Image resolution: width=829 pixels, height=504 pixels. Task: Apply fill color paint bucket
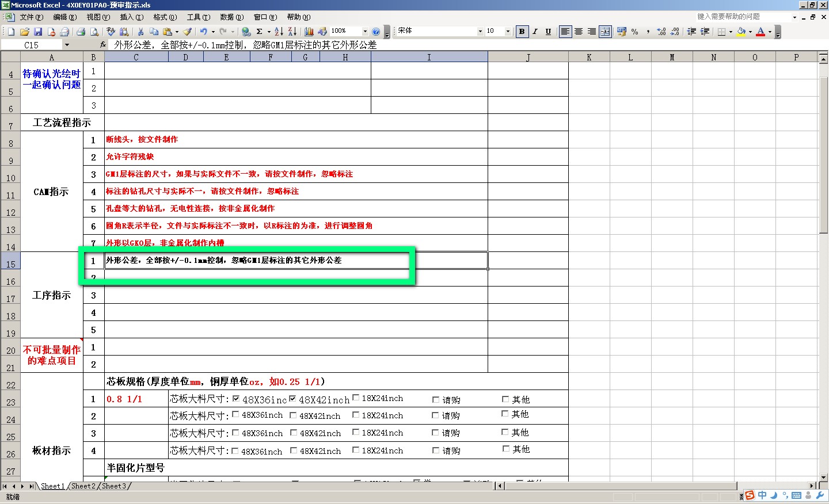[x=741, y=32]
